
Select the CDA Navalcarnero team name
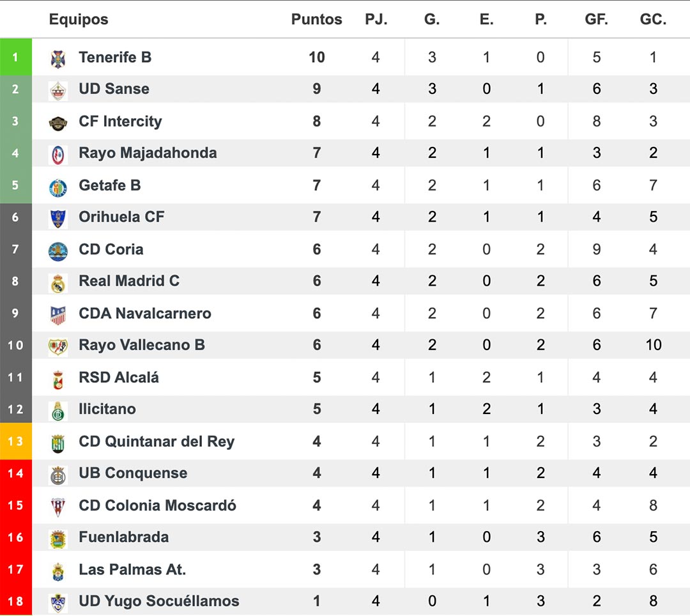pyautogui.click(x=145, y=313)
